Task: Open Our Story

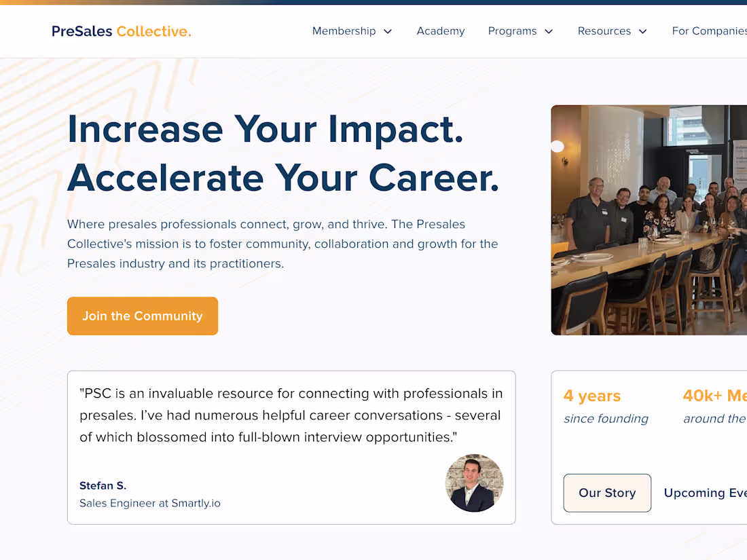Action: pyautogui.click(x=607, y=493)
